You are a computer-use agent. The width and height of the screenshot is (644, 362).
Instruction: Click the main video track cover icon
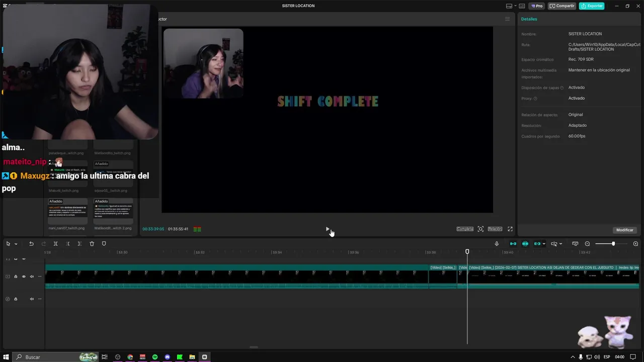8,277
